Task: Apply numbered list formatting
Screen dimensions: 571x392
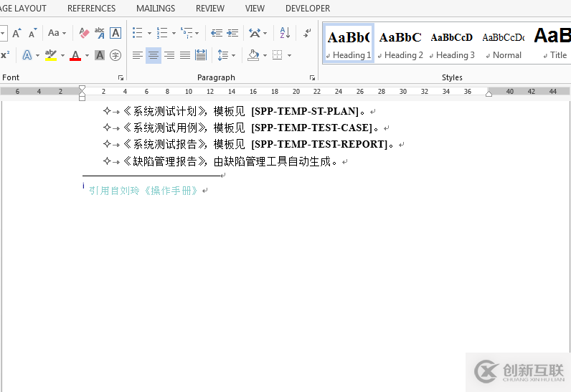Action: click(162, 33)
